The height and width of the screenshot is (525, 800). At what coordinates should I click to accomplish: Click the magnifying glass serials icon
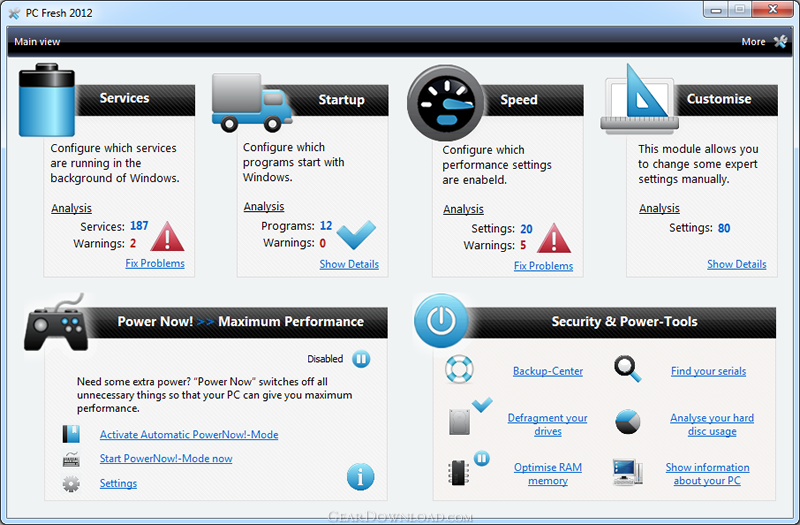(x=628, y=369)
